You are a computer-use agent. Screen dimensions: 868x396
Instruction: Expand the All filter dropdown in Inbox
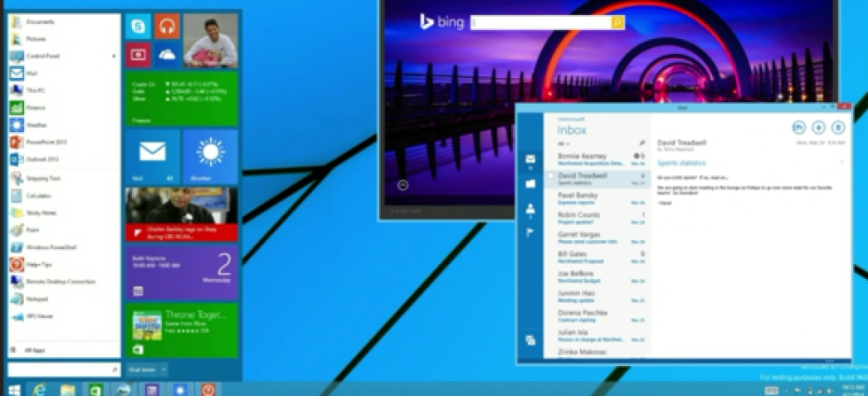[x=562, y=143]
